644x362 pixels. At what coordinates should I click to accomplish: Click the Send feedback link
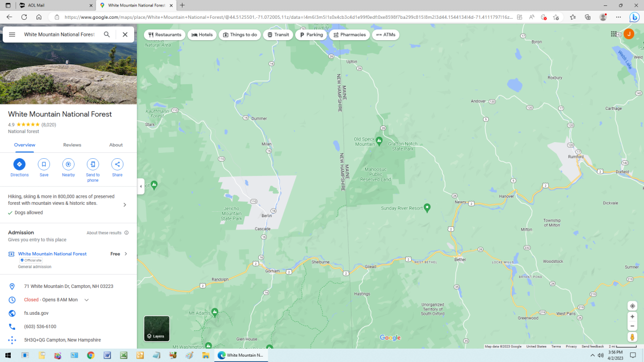[x=592, y=346]
